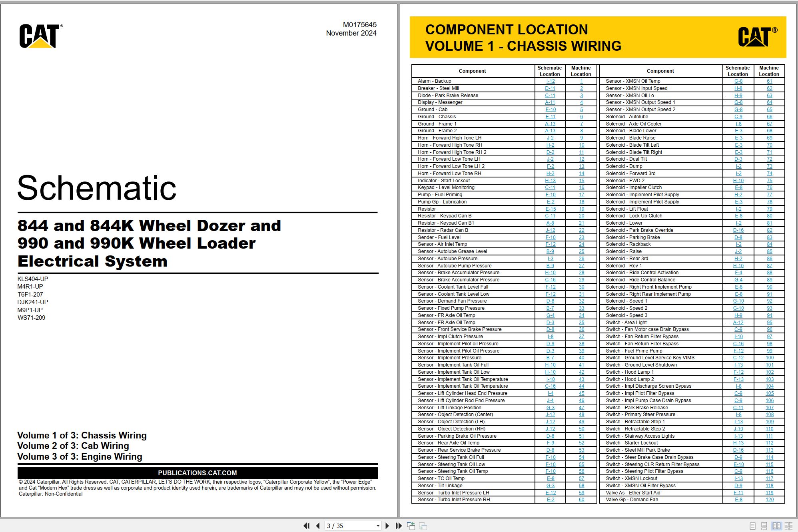Open schematic link C-9 for Solenoid - Autolube
Viewport: 798px width, 532px height.
tap(738, 117)
